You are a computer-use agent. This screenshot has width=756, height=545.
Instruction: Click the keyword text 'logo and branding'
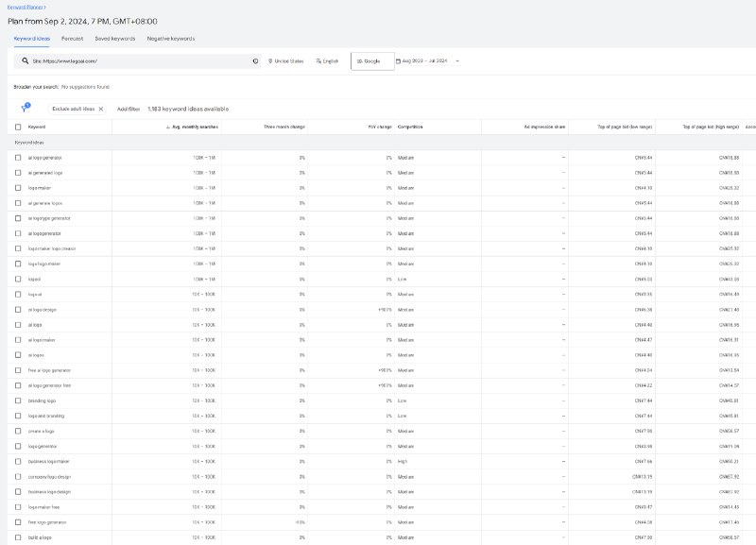pos(45,416)
